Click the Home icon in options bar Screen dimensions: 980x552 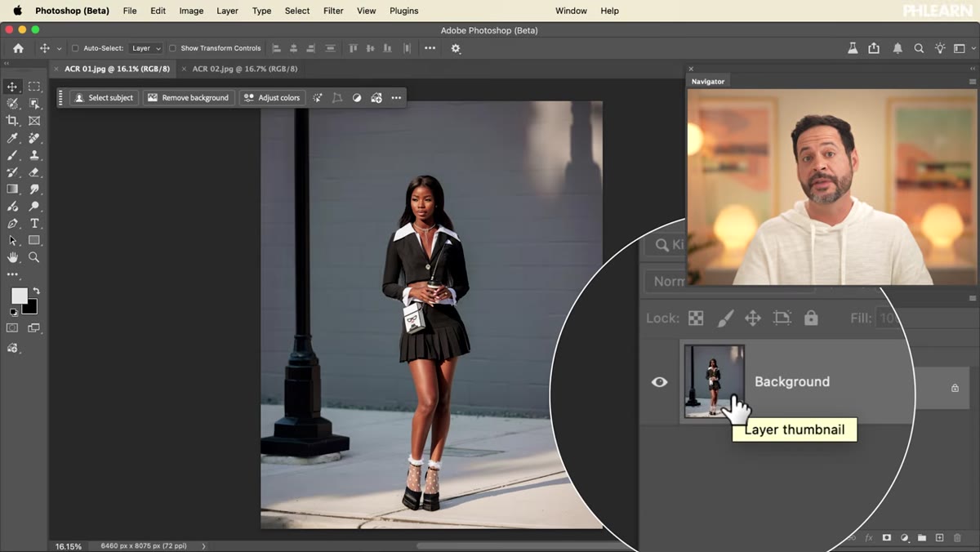coord(18,48)
